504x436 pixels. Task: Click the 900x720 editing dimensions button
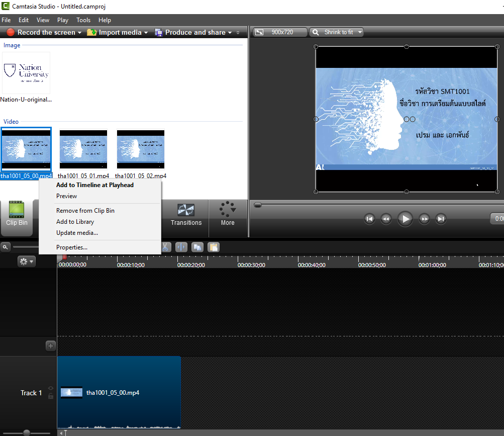280,32
